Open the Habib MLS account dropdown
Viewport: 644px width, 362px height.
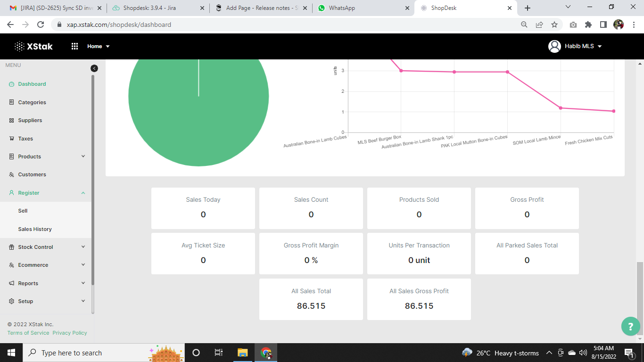[x=583, y=46]
